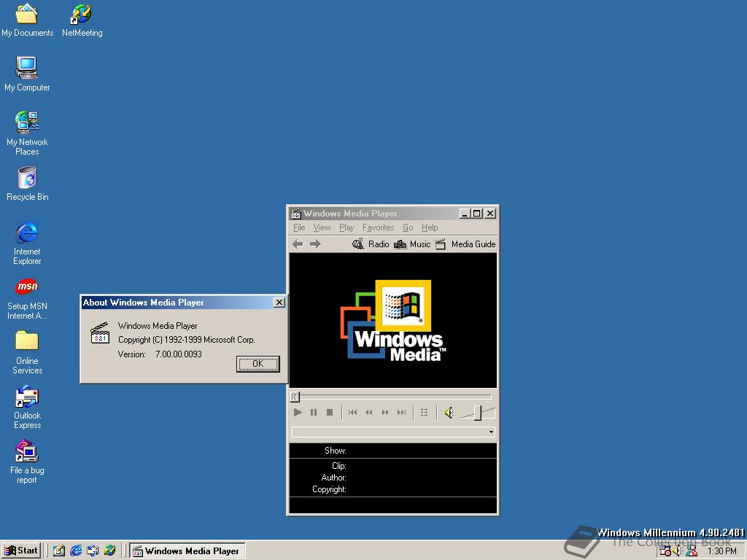Click the Stop button in Media Player
747x560 pixels.
pos(330,413)
